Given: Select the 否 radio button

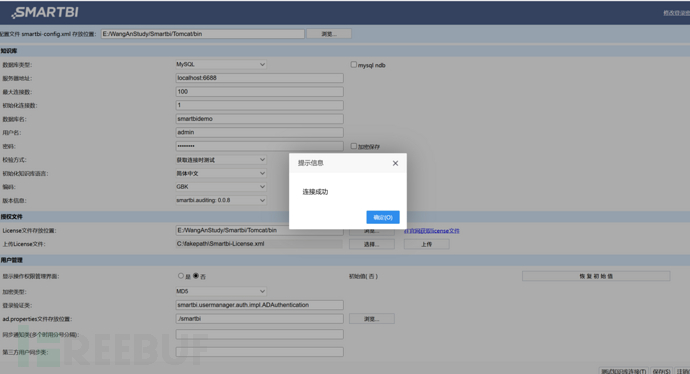Looking at the screenshot, I should (x=196, y=276).
